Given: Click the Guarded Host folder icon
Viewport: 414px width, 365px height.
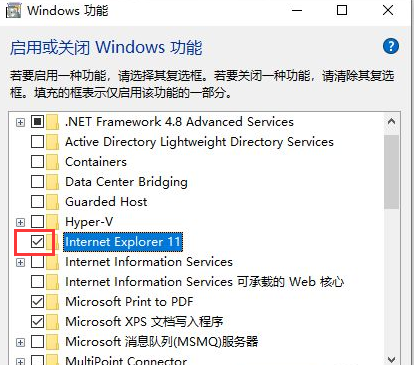Looking at the screenshot, I should (52, 202).
